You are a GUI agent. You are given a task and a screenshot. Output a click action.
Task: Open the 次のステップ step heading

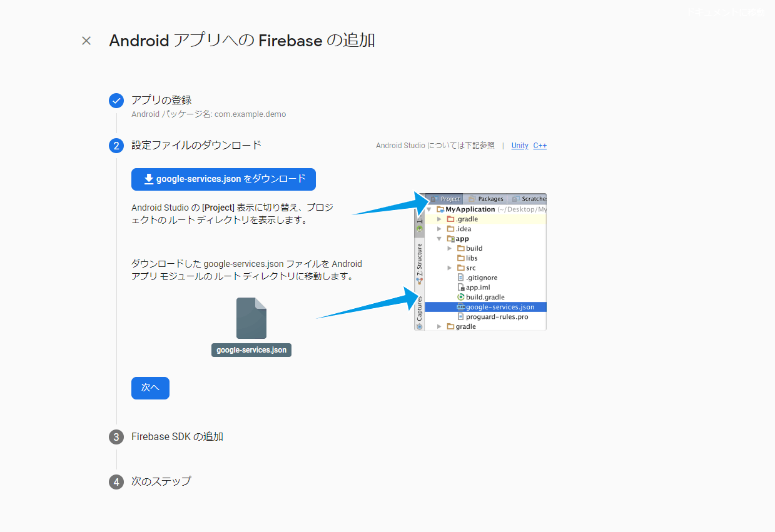point(161,481)
